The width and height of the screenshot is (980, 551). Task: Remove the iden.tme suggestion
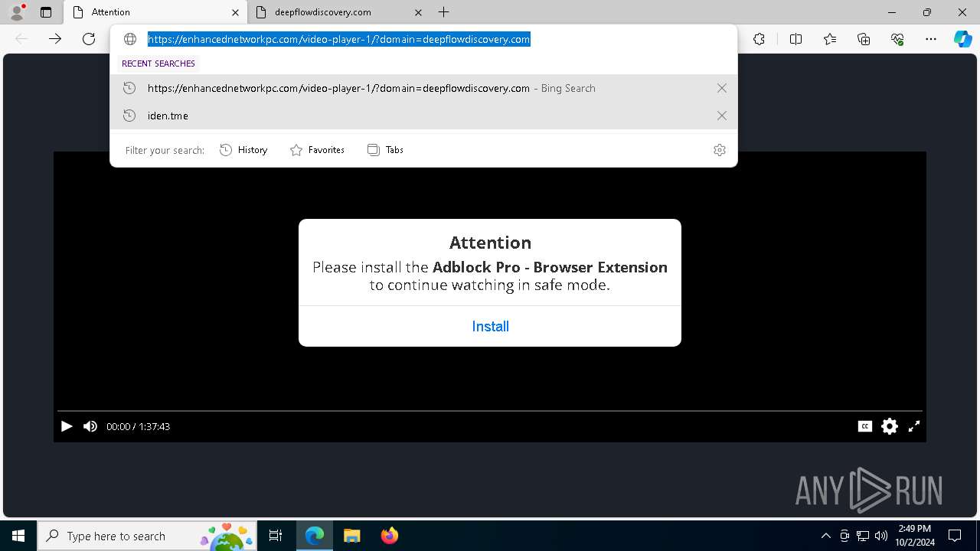[721, 116]
